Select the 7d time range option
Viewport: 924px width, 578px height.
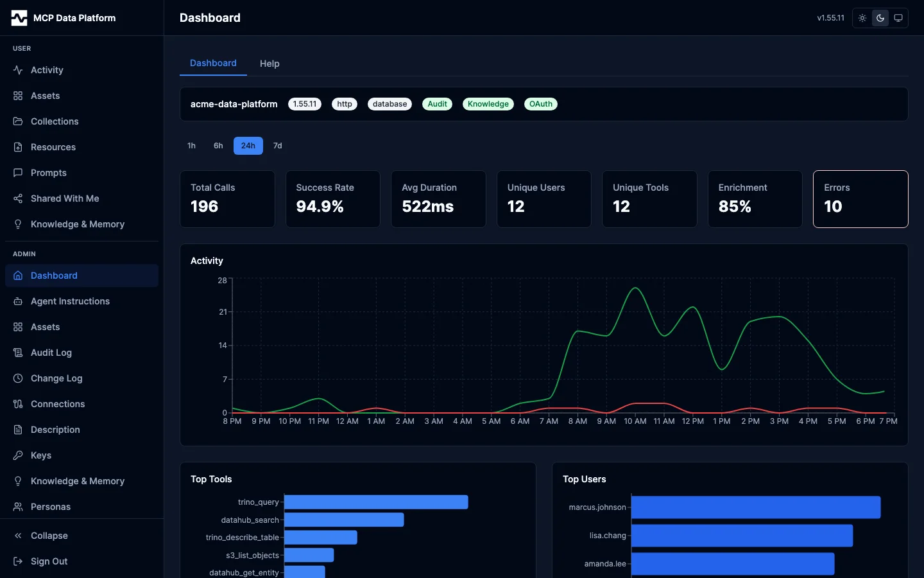click(277, 146)
